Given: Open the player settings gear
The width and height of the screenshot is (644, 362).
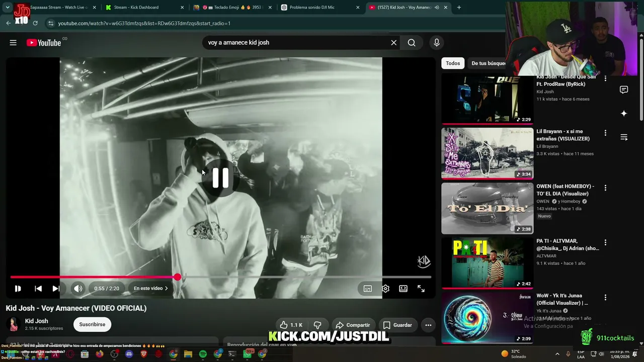Looking at the screenshot, I should click(x=385, y=289).
